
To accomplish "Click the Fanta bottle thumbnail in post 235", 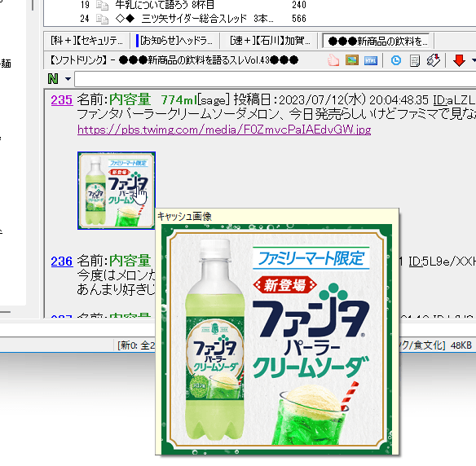I will (x=117, y=191).
